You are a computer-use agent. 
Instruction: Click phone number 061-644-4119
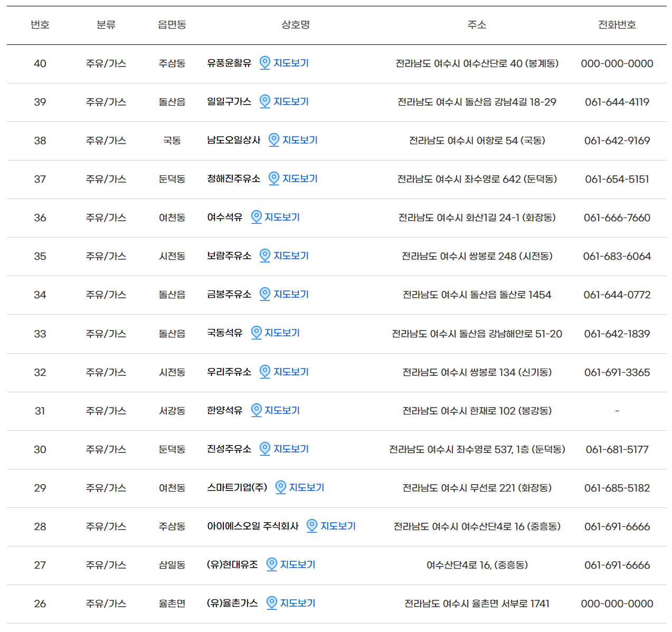click(617, 102)
